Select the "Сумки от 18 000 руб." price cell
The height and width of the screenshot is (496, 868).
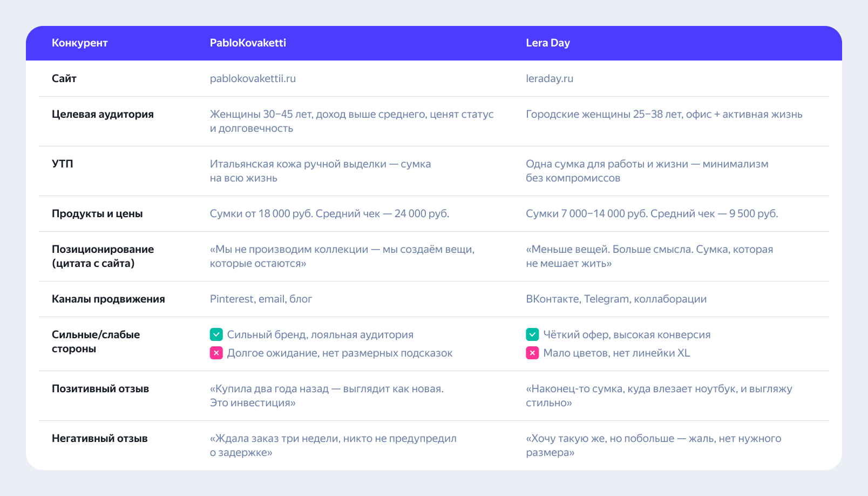click(x=329, y=213)
